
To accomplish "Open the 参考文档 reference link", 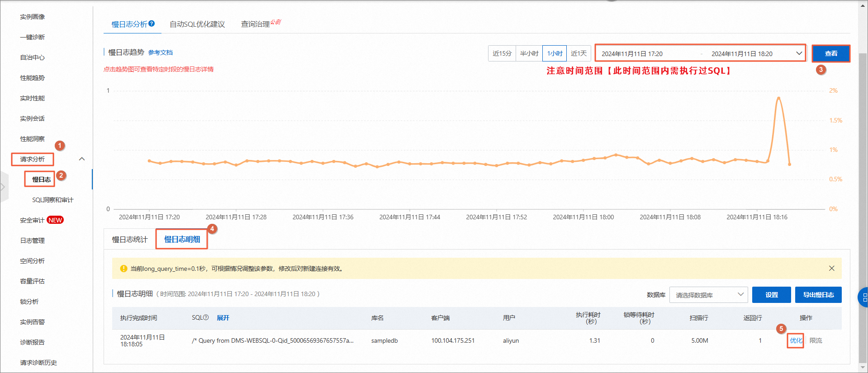I will (161, 52).
